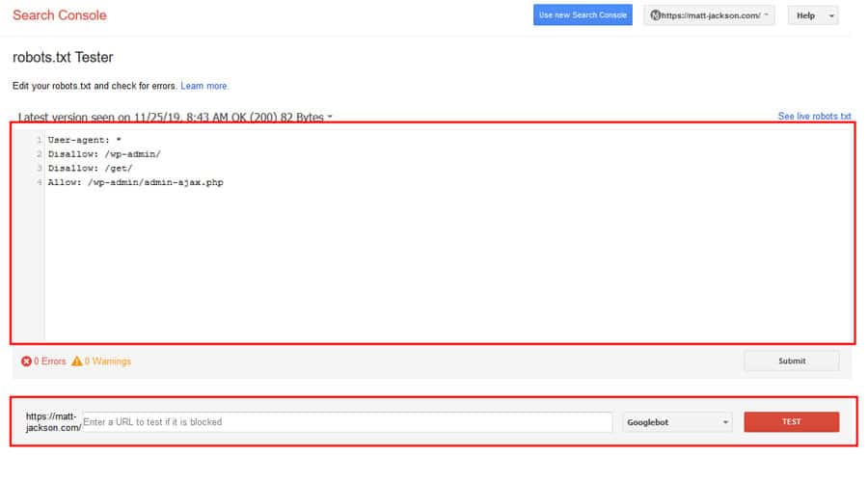This screenshot has width=868, height=482.
Task: Open See live robots.txt link
Action: (814, 117)
